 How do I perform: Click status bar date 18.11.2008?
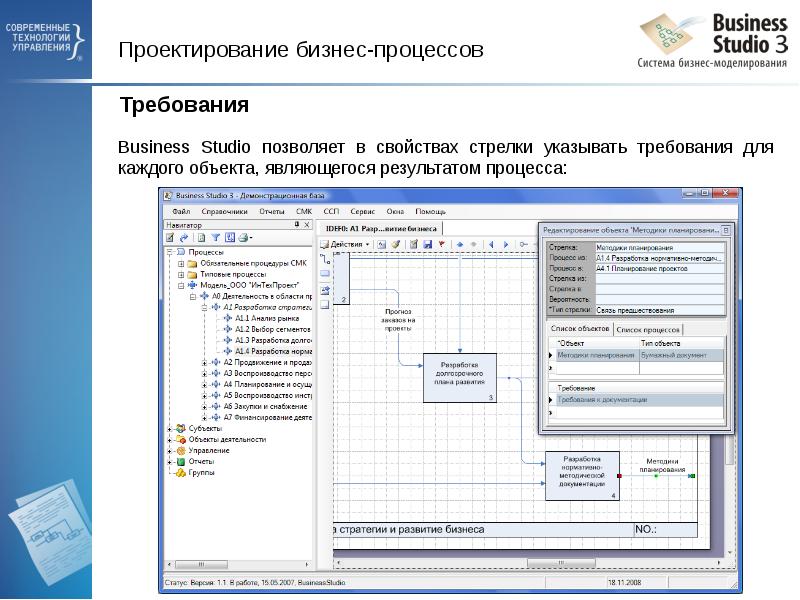[x=624, y=582]
